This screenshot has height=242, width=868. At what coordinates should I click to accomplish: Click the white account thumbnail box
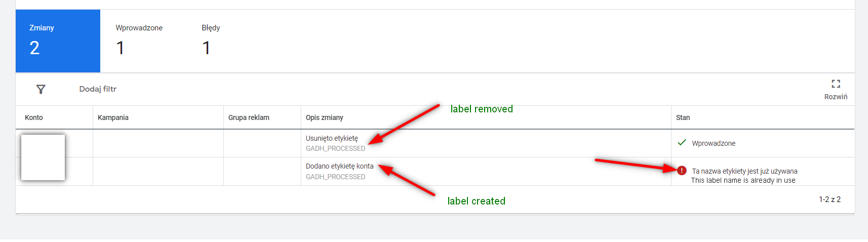(x=43, y=157)
